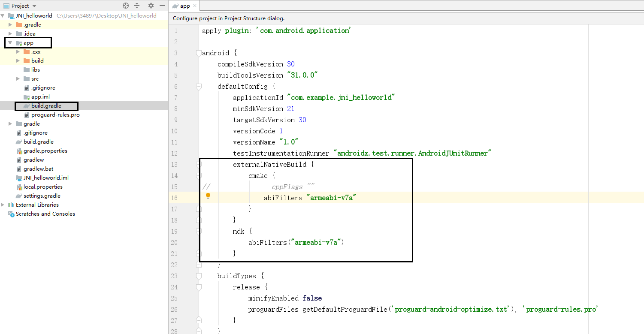
Task: Expand the build folder under app
Action: point(18,60)
